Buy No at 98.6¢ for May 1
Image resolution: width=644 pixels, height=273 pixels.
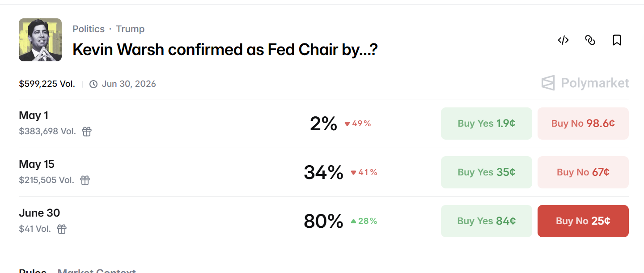(x=583, y=124)
